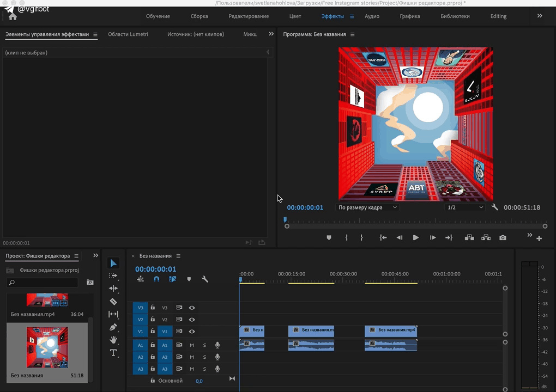Click Mark In button
Image resolution: width=556 pixels, height=392 pixels.
point(347,237)
